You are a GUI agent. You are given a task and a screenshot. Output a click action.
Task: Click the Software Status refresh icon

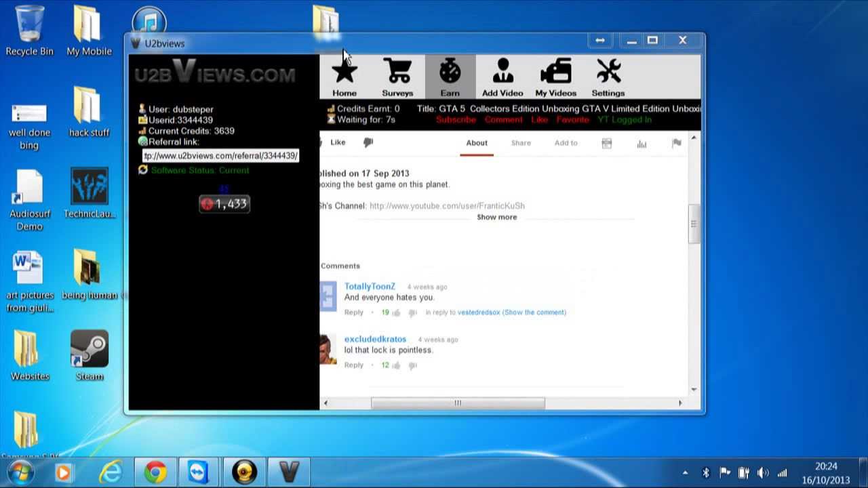coord(143,170)
